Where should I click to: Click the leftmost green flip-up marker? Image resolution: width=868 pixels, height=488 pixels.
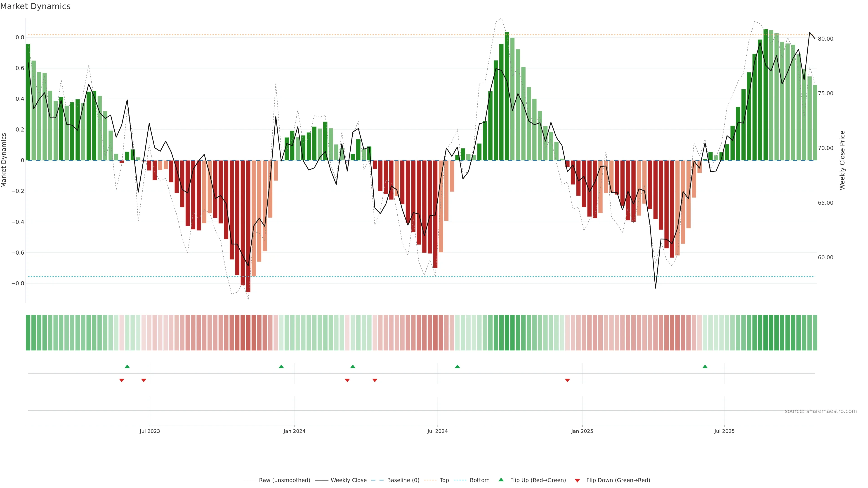[127, 366]
